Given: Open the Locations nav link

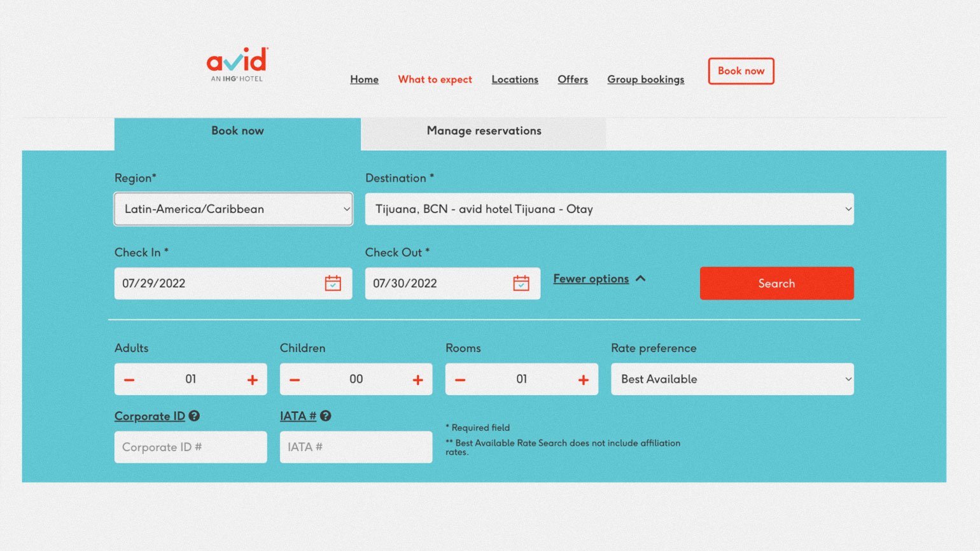Looking at the screenshot, I should pos(515,80).
